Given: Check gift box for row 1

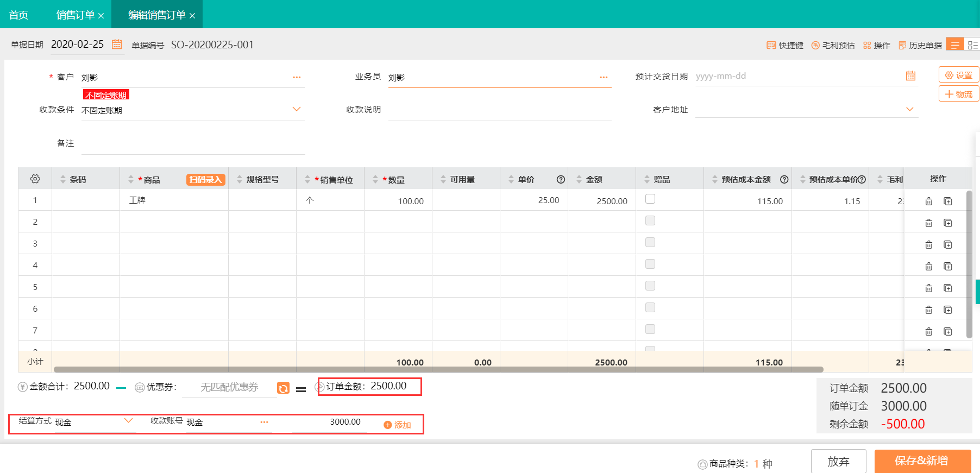Looking at the screenshot, I should pyautogui.click(x=650, y=199).
